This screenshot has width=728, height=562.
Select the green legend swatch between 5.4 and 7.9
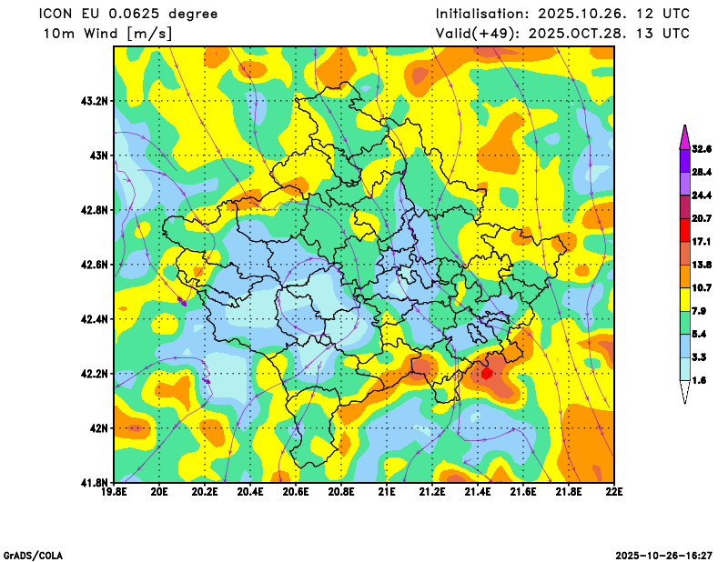click(x=684, y=323)
